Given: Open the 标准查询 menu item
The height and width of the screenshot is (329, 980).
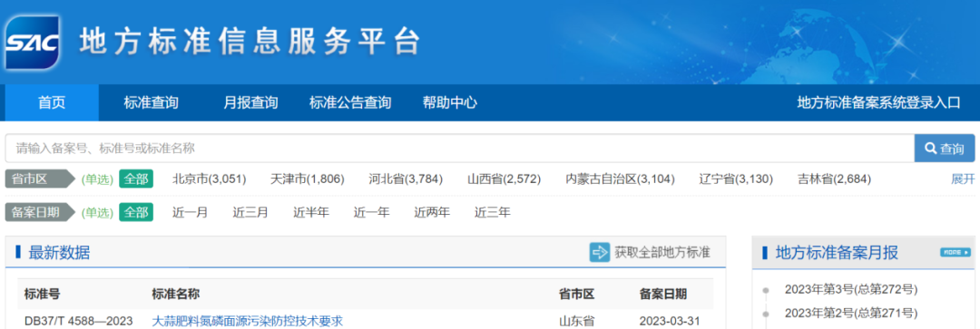Looking at the screenshot, I should (x=152, y=103).
